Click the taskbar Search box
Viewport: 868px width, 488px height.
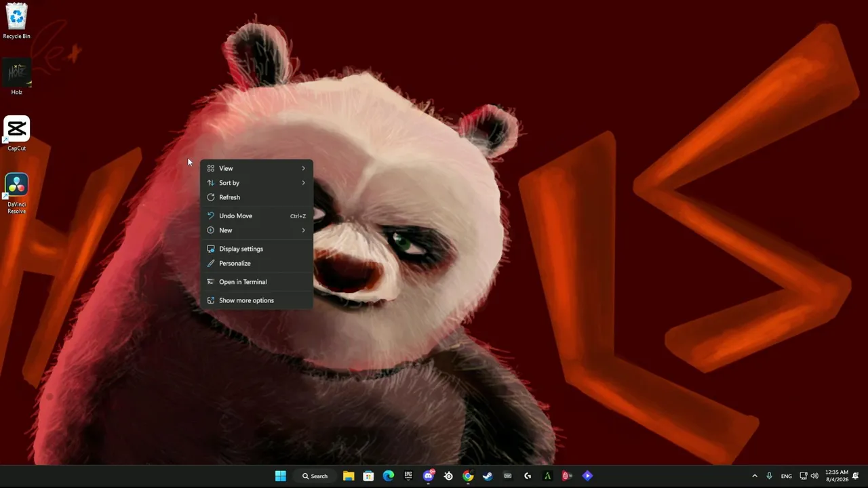coord(315,476)
